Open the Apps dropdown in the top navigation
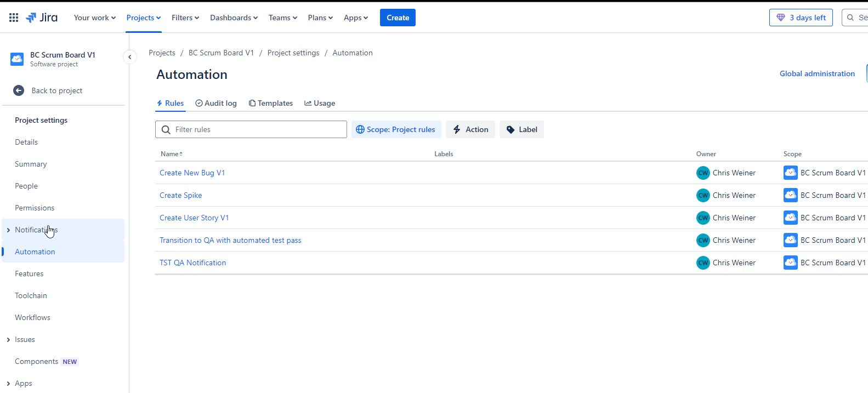This screenshot has width=868, height=393. click(356, 18)
